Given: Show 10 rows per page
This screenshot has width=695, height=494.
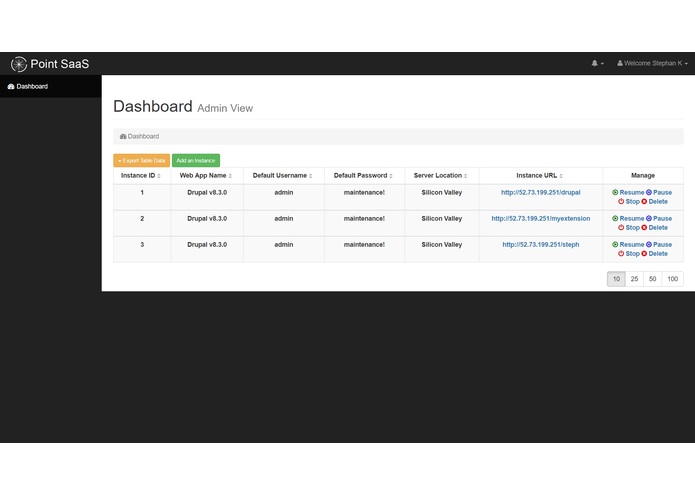Looking at the screenshot, I should point(616,279).
